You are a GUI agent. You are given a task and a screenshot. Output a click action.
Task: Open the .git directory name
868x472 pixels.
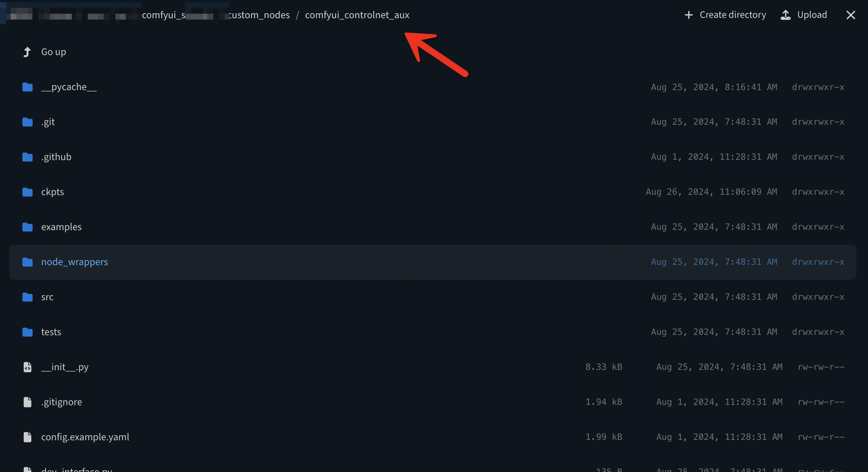(x=48, y=122)
